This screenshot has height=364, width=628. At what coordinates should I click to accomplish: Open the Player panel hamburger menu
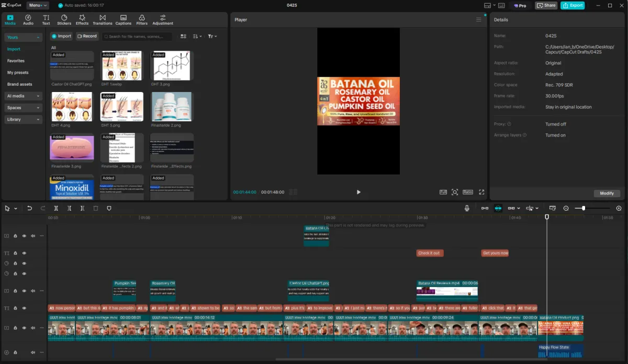478,20
